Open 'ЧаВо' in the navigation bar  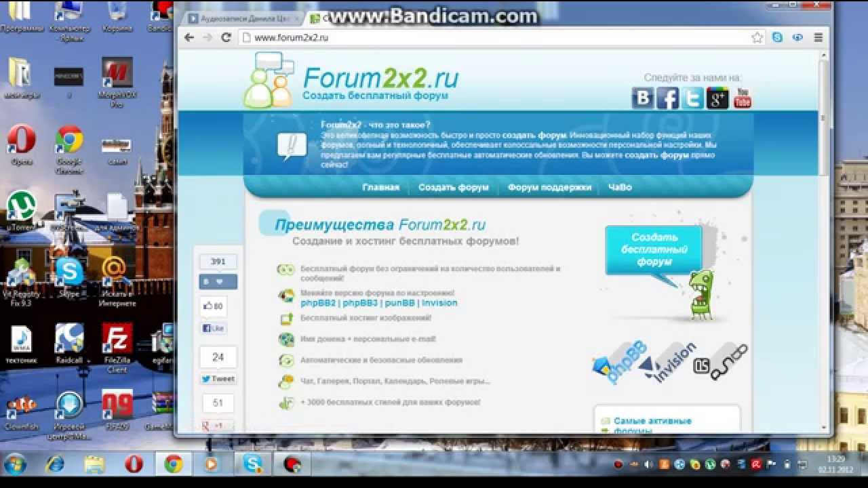click(x=620, y=187)
